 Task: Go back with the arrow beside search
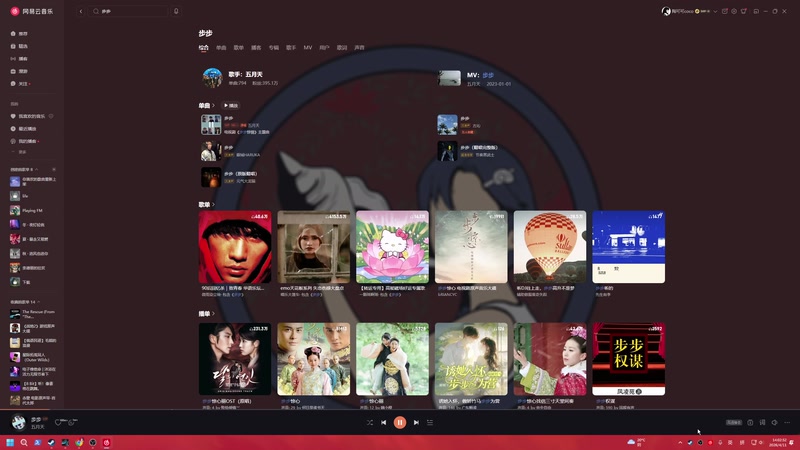(x=81, y=11)
